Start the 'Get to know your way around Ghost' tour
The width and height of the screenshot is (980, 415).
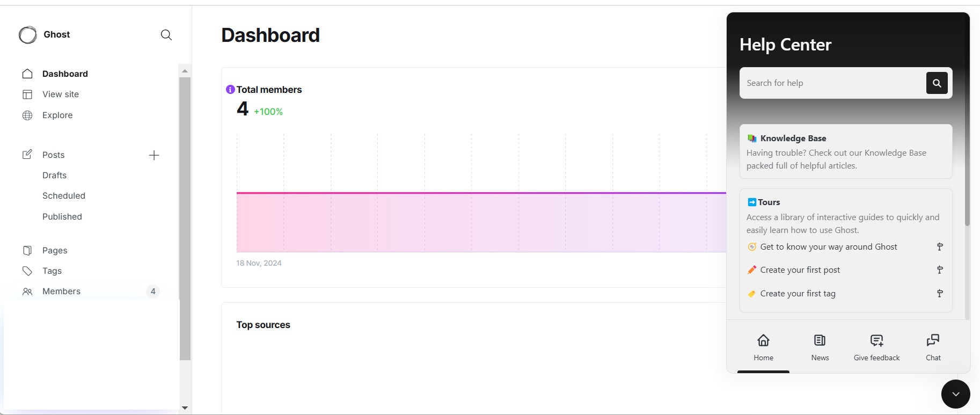point(828,247)
